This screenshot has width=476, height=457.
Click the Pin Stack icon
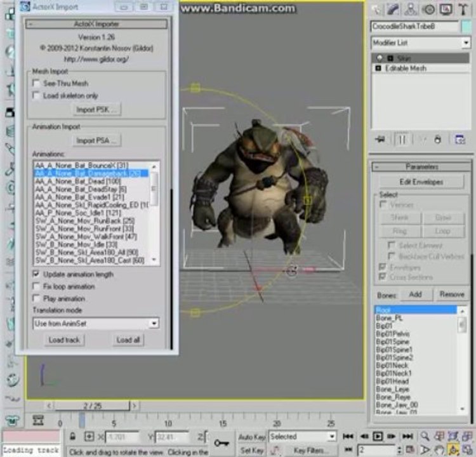coord(380,140)
